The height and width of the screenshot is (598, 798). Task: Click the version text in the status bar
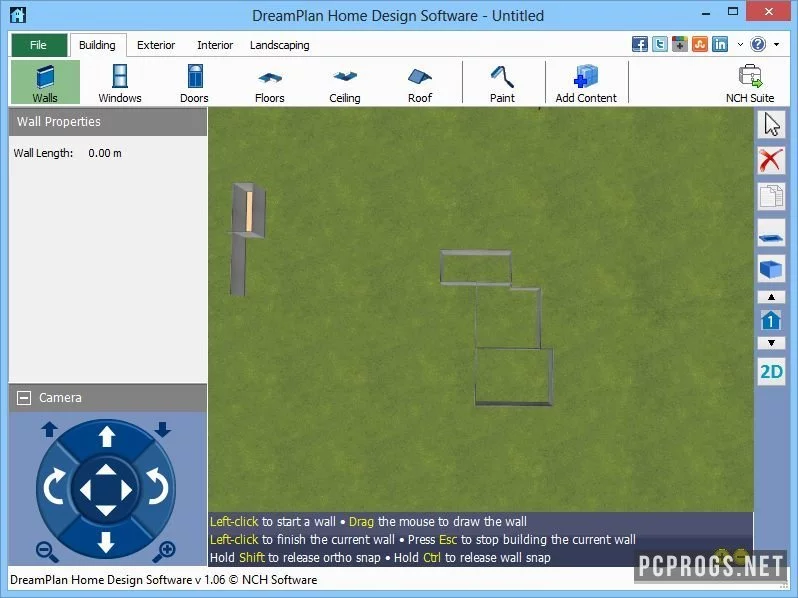click(163, 580)
